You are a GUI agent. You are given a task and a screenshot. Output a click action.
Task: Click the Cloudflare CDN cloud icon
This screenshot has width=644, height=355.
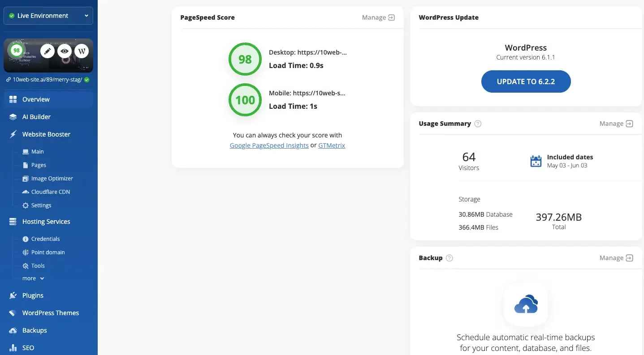tap(26, 192)
